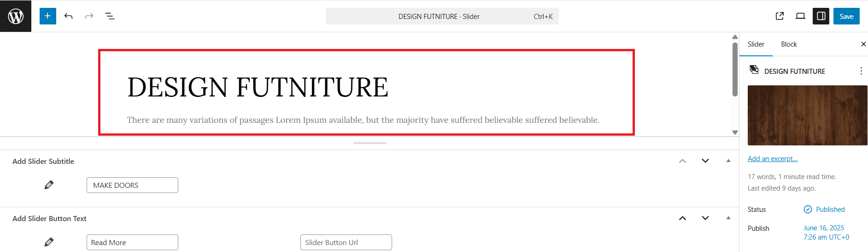Toggle the settings sidebar panel icon
Image resolution: width=868 pixels, height=252 pixels.
tap(821, 16)
